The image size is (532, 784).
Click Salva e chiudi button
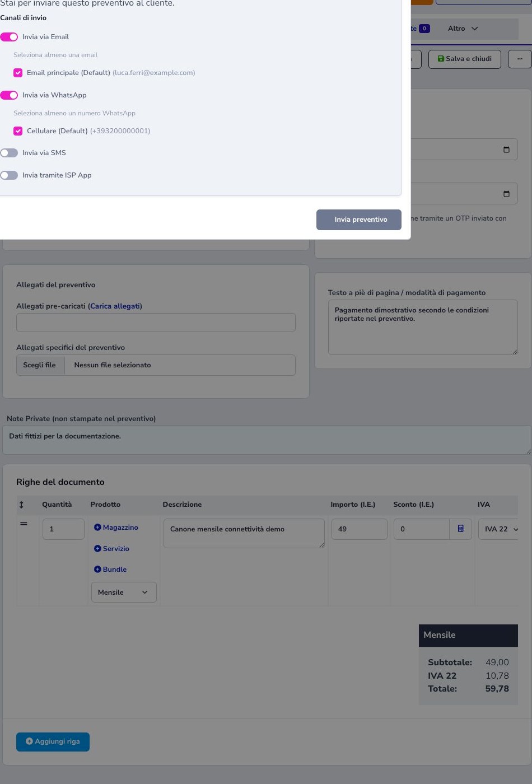click(x=464, y=59)
